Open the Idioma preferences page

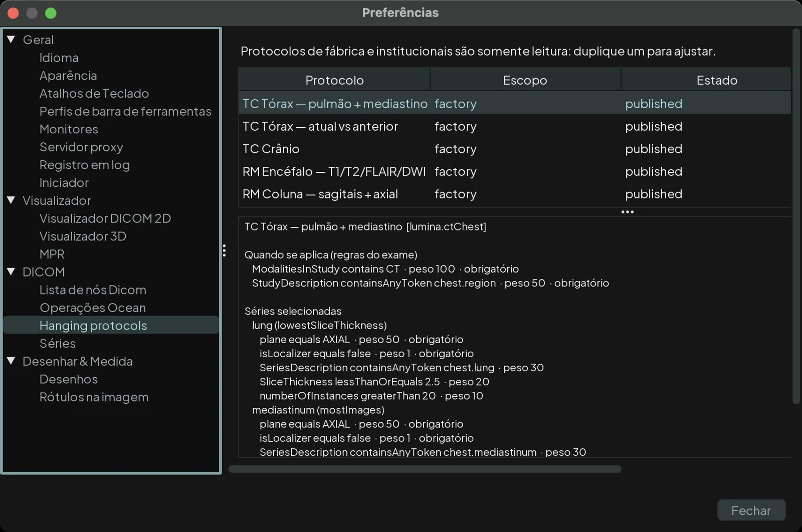[x=59, y=58]
